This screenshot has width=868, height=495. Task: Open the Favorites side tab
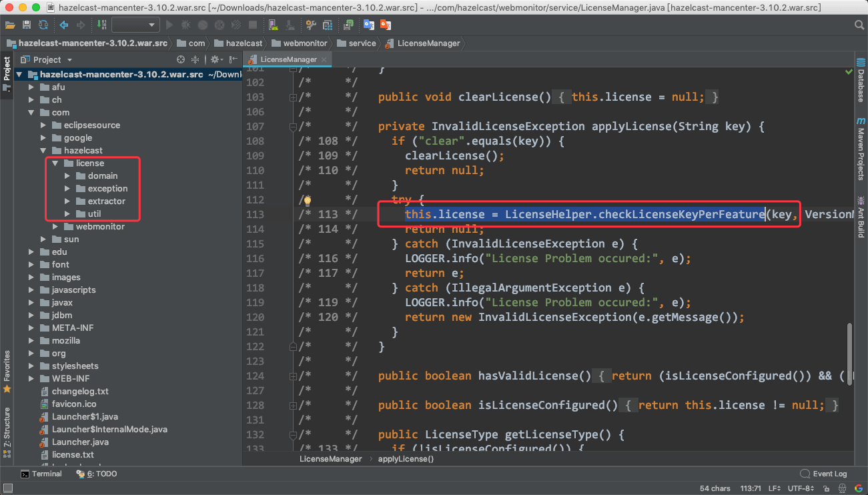click(7, 372)
